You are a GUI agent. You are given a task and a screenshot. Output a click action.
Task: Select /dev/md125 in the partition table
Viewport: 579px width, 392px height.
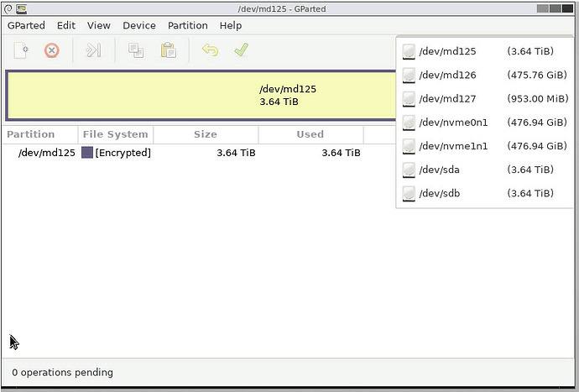(47, 153)
